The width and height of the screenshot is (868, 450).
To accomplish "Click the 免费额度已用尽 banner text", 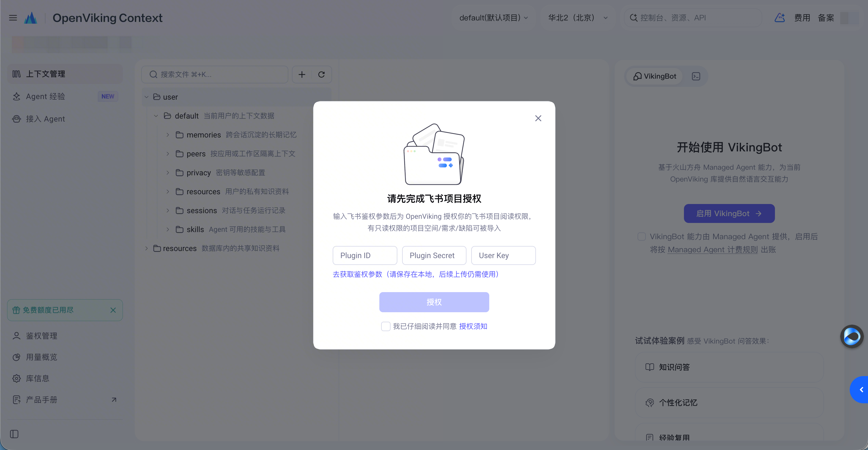I will click(48, 310).
